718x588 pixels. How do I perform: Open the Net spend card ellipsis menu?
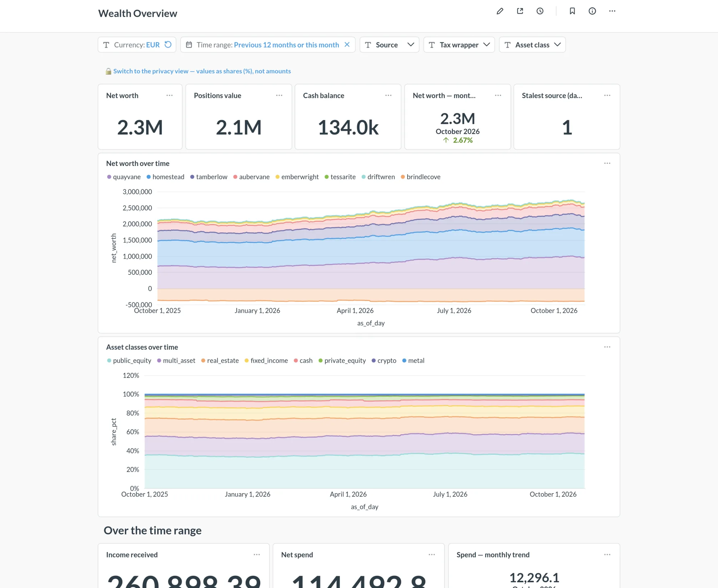pos(432,555)
